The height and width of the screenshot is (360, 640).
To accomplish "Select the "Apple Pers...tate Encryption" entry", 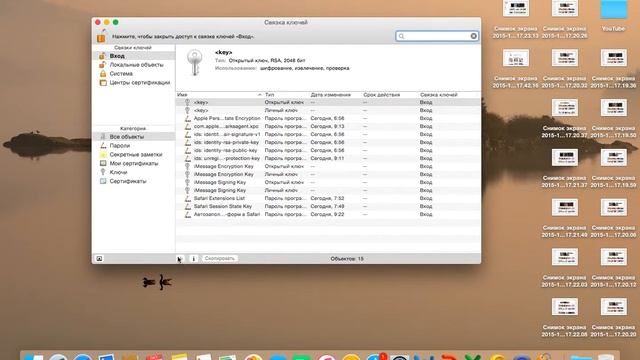I will point(328,118).
